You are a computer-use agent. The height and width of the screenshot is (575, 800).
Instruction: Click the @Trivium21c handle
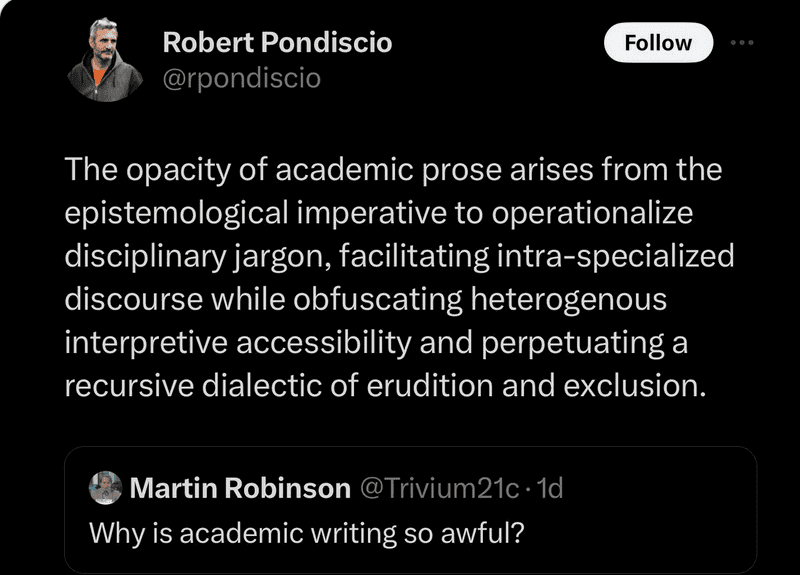click(438, 488)
